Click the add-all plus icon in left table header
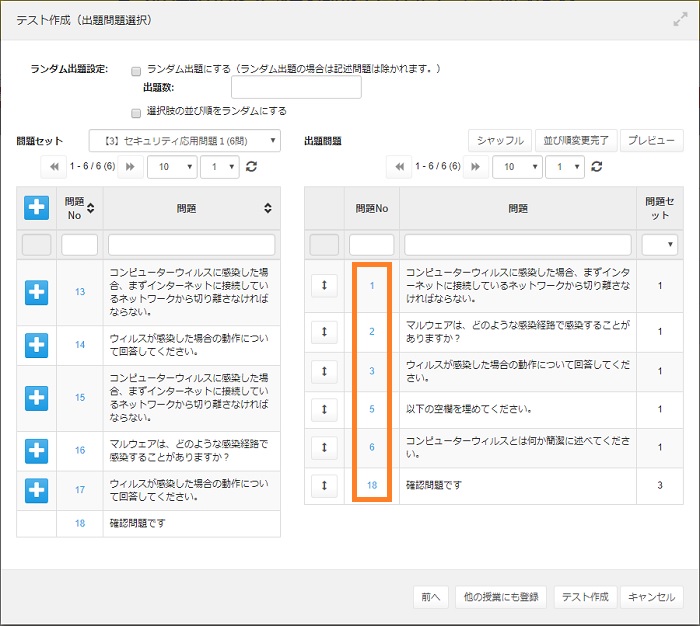The height and width of the screenshot is (626, 700). pos(36,207)
